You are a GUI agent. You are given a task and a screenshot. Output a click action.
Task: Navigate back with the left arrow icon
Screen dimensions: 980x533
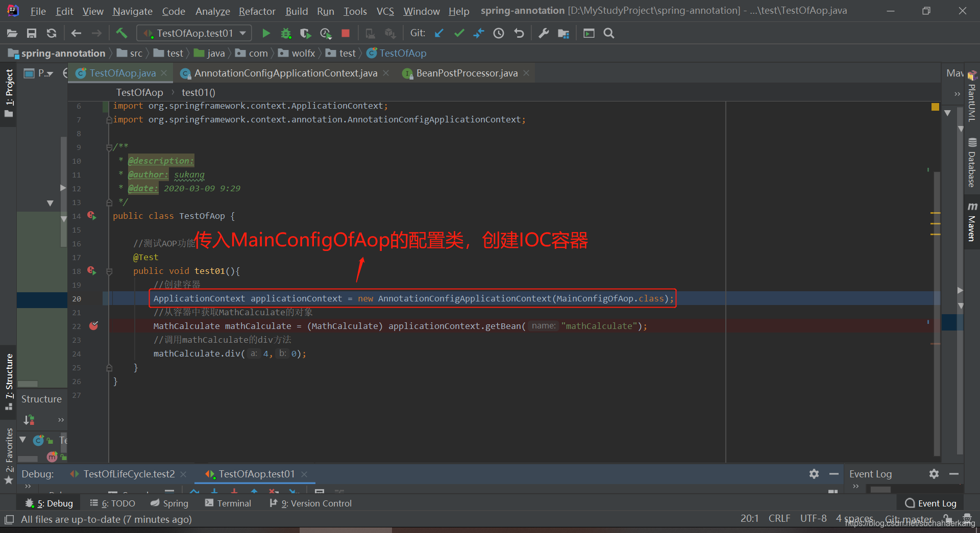(x=76, y=33)
